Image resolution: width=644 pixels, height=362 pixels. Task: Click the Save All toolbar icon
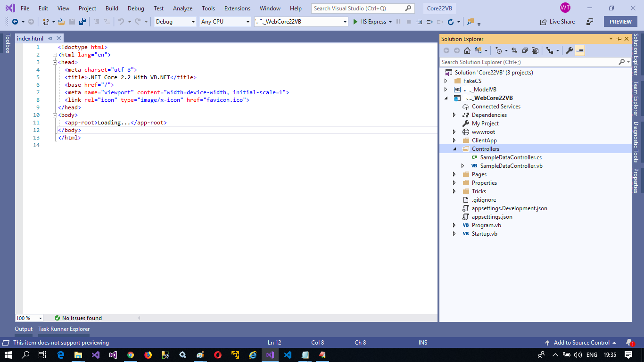(83, 22)
